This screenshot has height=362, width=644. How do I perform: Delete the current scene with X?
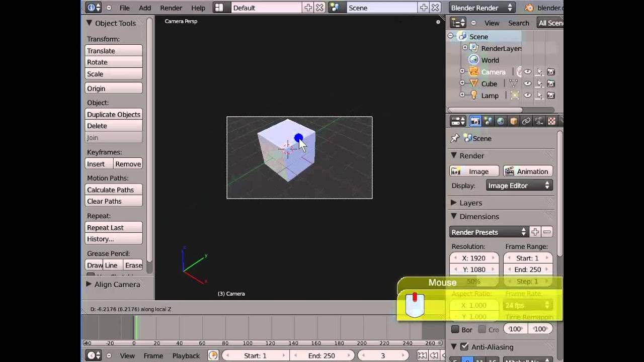click(x=435, y=8)
